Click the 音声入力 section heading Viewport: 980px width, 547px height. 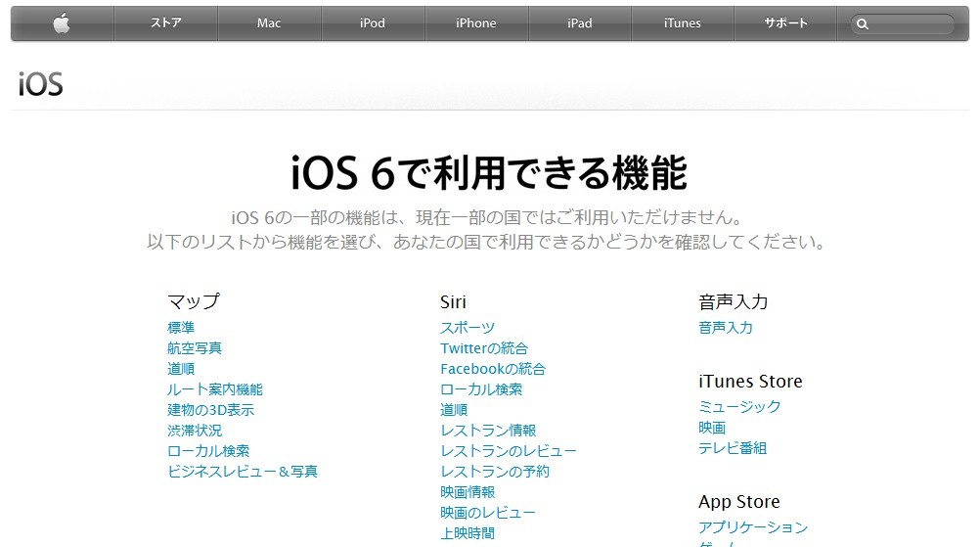coord(734,302)
